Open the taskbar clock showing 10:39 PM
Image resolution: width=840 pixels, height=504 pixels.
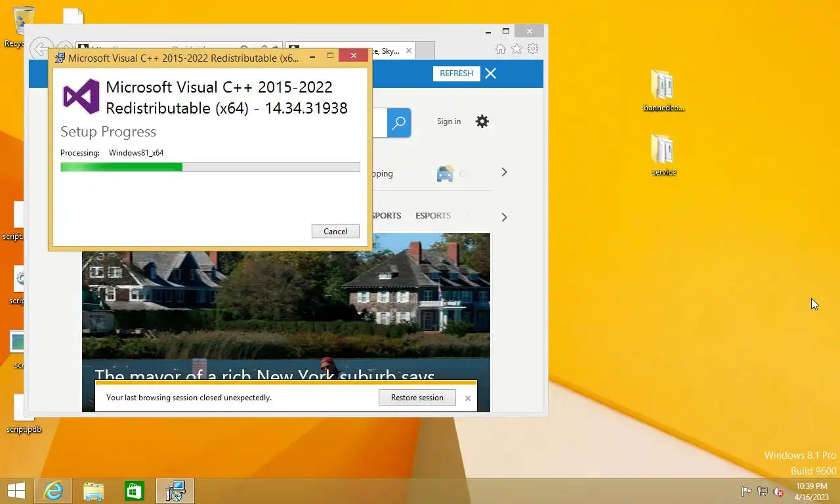click(x=812, y=492)
